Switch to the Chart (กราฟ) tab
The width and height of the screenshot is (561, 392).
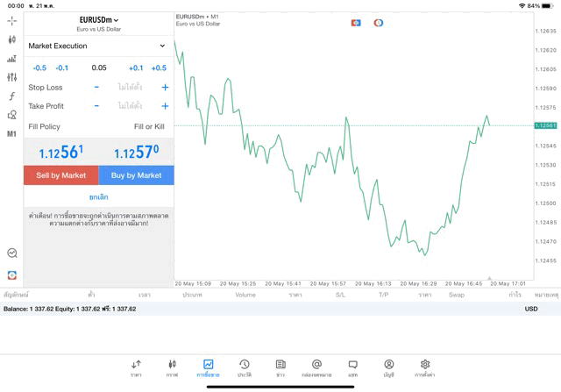coord(172,367)
